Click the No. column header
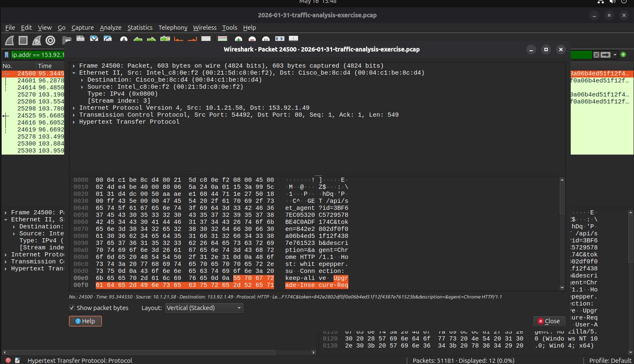The height and width of the screenshot is (364, 634). click(18, 66)
